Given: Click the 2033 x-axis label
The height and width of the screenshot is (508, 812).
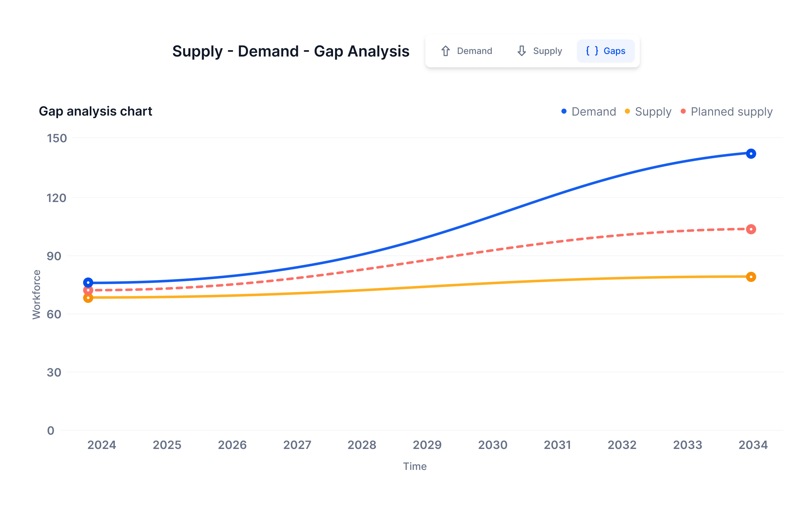Looking at the screenshot, I should 688,445.
